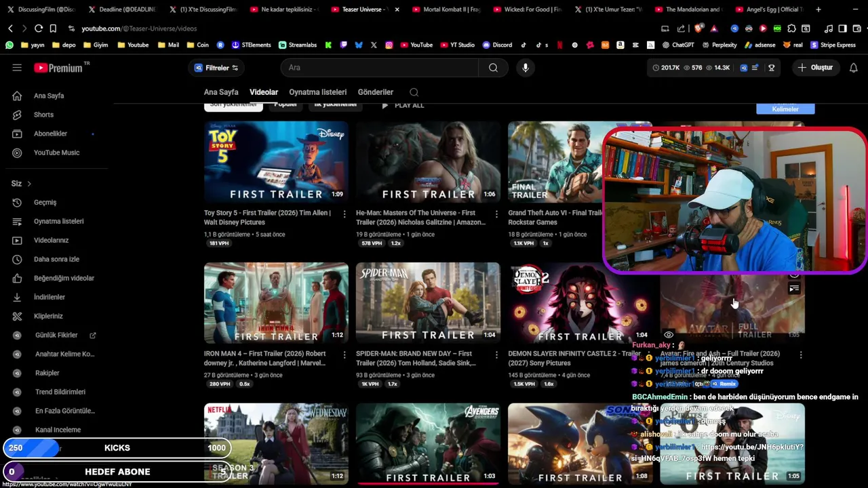This screenshot has height=488, width=868.
Task: Open Toy Story 5 video options menu
Action: click(344, 214)
